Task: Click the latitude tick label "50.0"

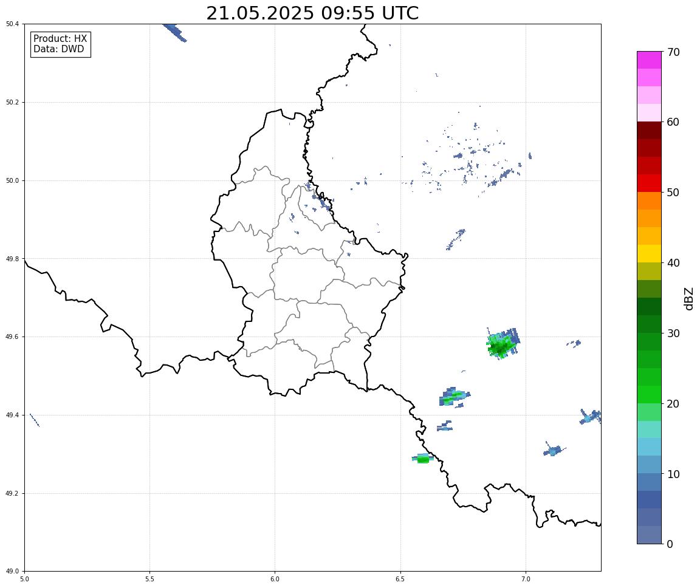Action: coord(13,180)
